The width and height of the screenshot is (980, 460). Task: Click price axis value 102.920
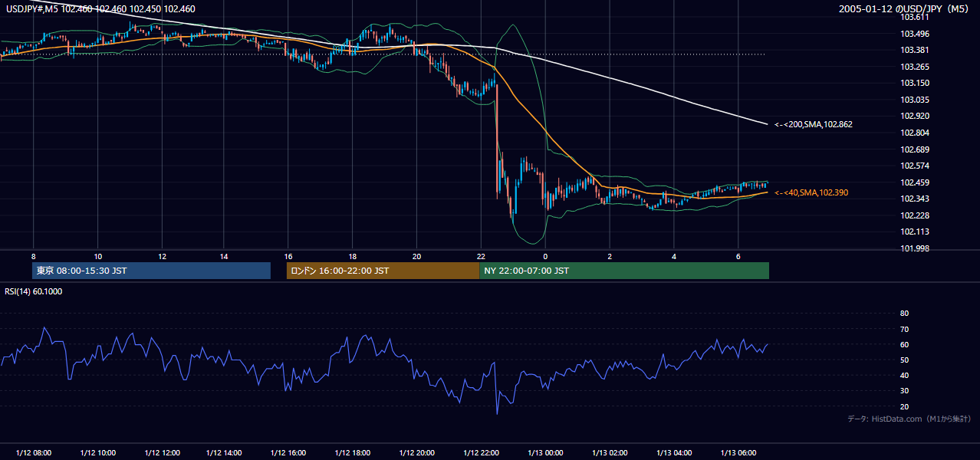tap(914, 116)
